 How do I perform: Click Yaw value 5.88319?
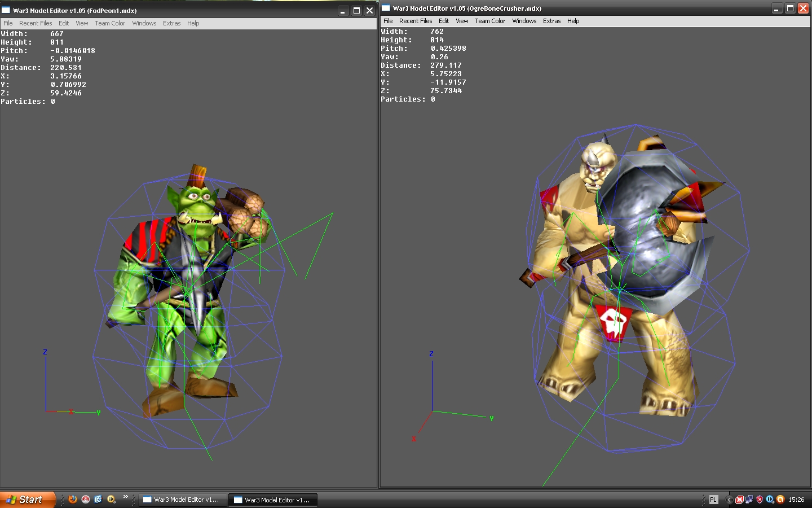coord(66,59)
